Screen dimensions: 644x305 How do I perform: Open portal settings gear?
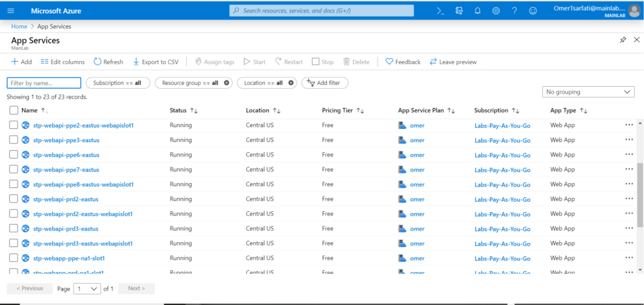(x=496, y=11)
